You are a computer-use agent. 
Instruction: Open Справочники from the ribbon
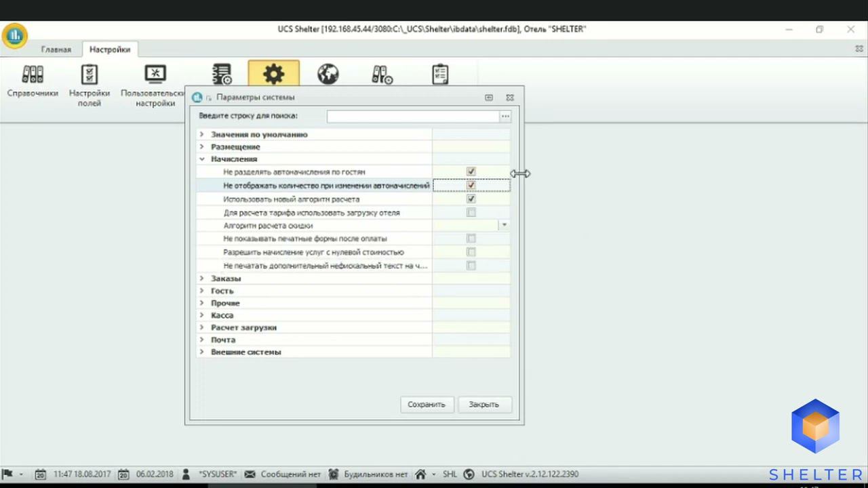coord(33,81)
